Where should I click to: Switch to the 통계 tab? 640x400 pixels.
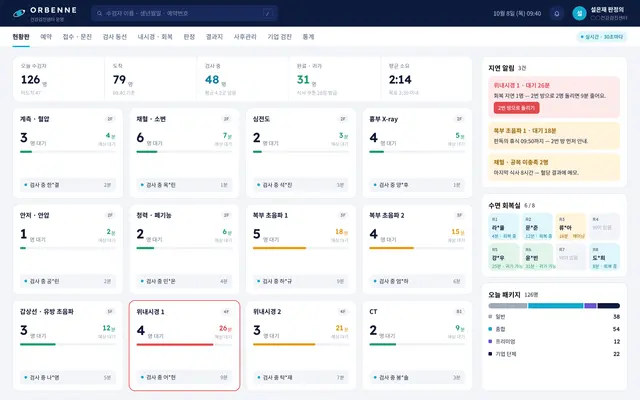[x=308, y=37]
